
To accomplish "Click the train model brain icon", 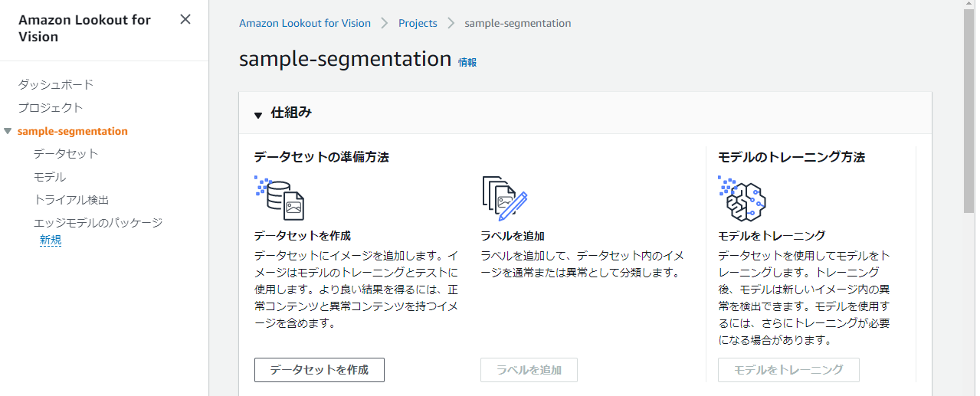I will 742,198.
